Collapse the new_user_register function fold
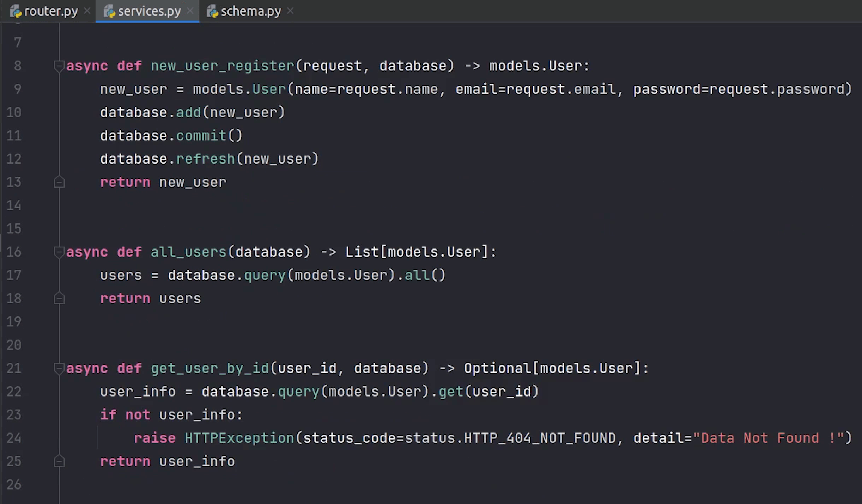The width and height of the screenshot is (862, 504). pos(59,66)
